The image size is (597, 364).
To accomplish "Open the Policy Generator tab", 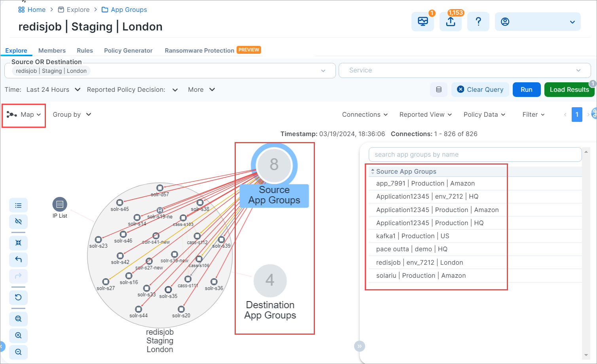I will [128, 51].
